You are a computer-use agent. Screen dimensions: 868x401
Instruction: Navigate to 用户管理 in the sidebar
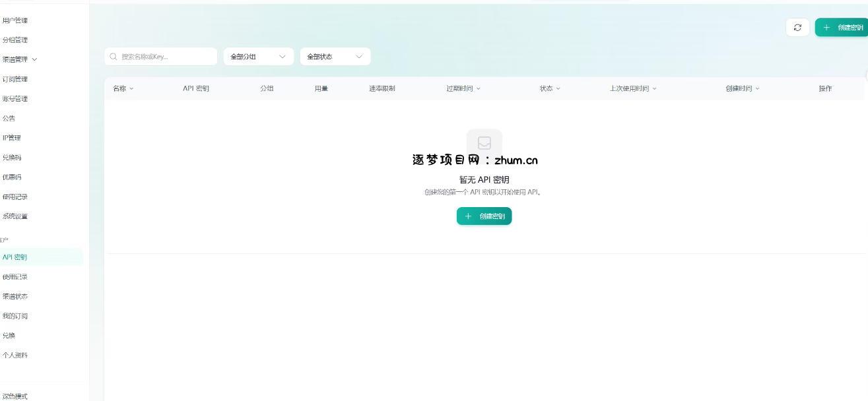coord(15,20)
